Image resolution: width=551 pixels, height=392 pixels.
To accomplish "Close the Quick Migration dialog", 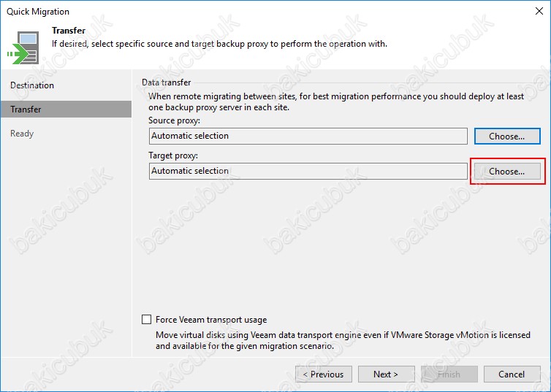I will (539, 11).
